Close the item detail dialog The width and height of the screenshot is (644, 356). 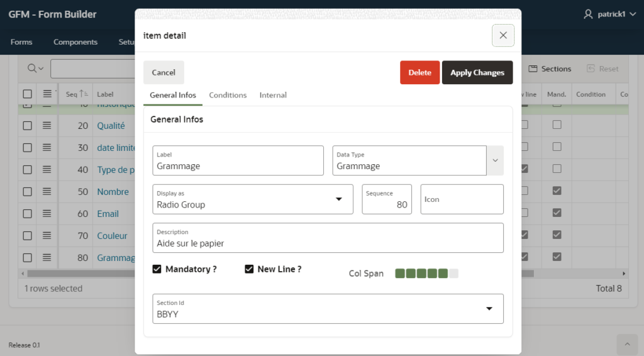502,35
